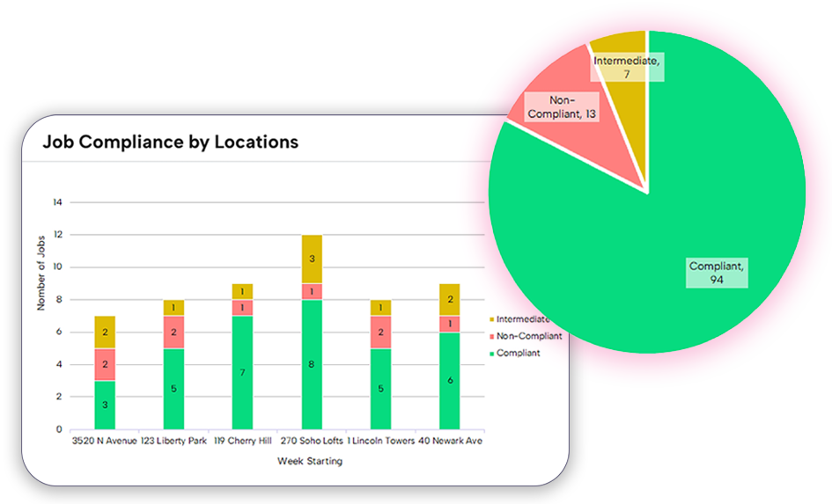
Task: Click yellow Intermediate segment of 119 Cherry Hill bar
Action: coord(242,291)
